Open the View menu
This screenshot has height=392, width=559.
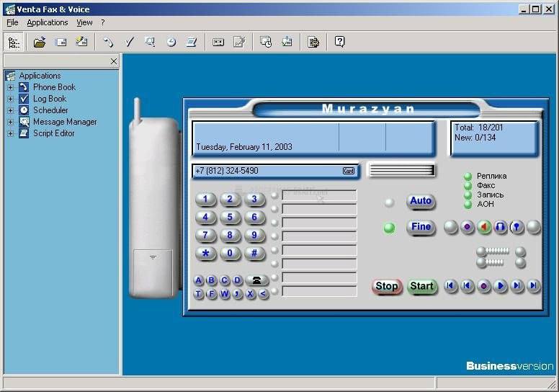[84, 23]
